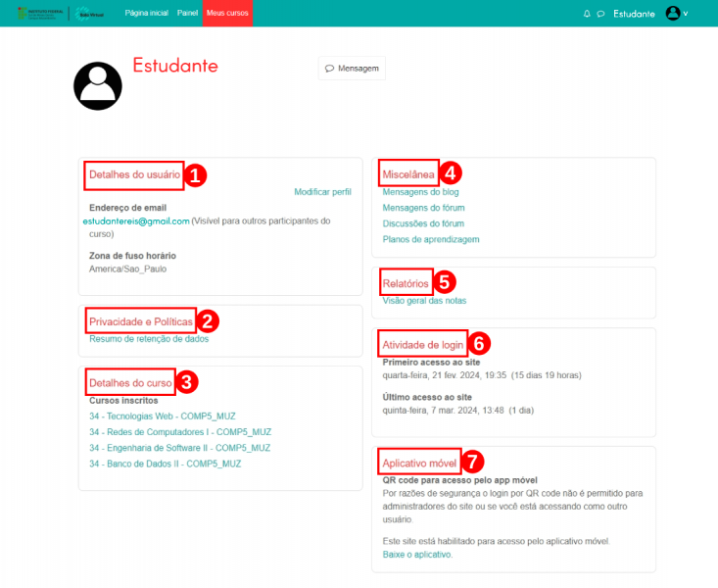Go to Página inicial

[x=147, y=13]
